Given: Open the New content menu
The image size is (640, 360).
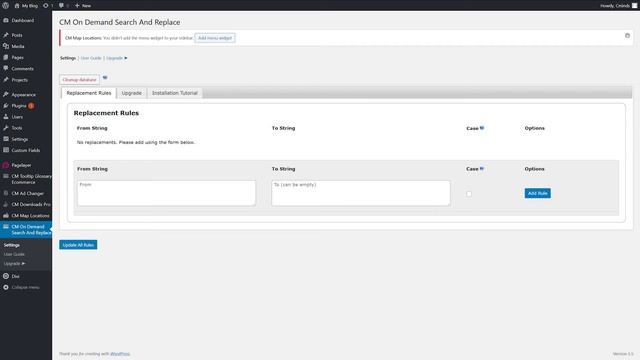Looking at the screenshot, I should (x=83, y=6).
